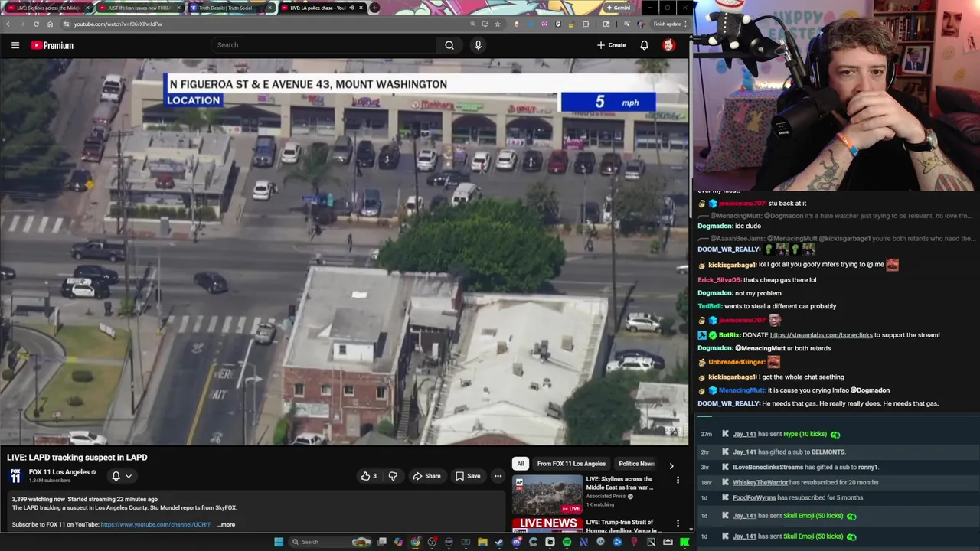
Task: Open browser extensions puzzle icon
Action: click(586, 24)
